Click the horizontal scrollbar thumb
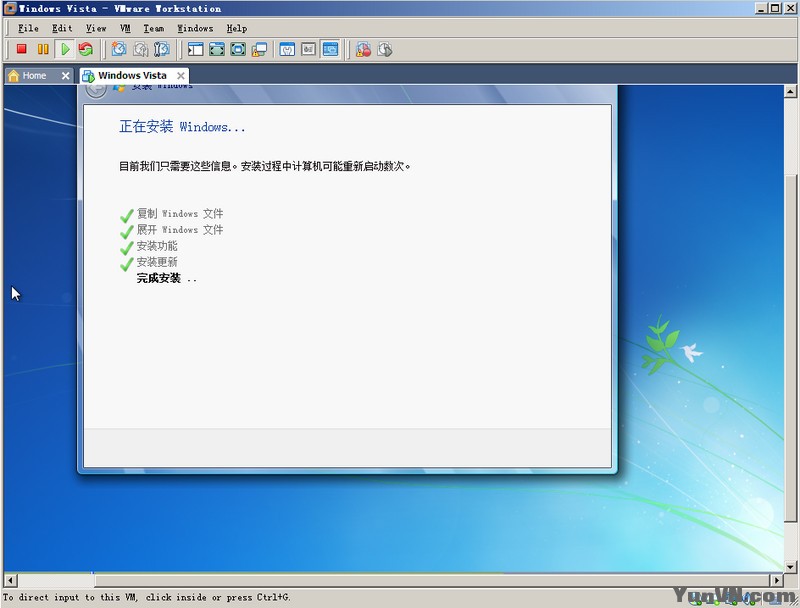The image size is (800, 608). click(433, 580)
